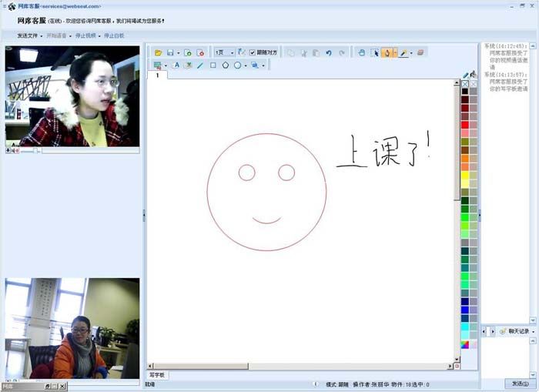Expand the arrange order dropdown arrow

(263, 65)
